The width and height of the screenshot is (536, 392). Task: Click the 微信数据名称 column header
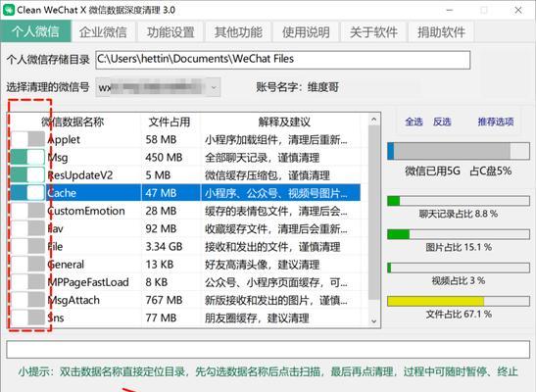click(73, 122)
